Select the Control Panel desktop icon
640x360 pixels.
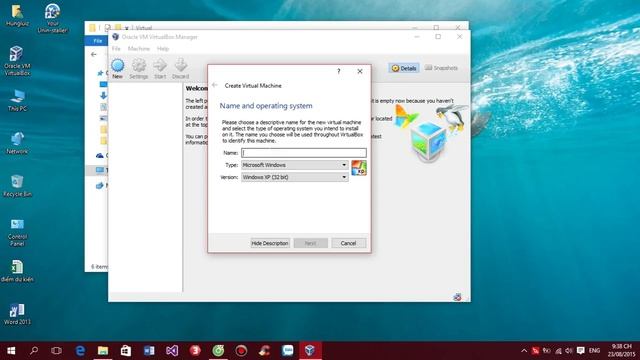(17, 232)
